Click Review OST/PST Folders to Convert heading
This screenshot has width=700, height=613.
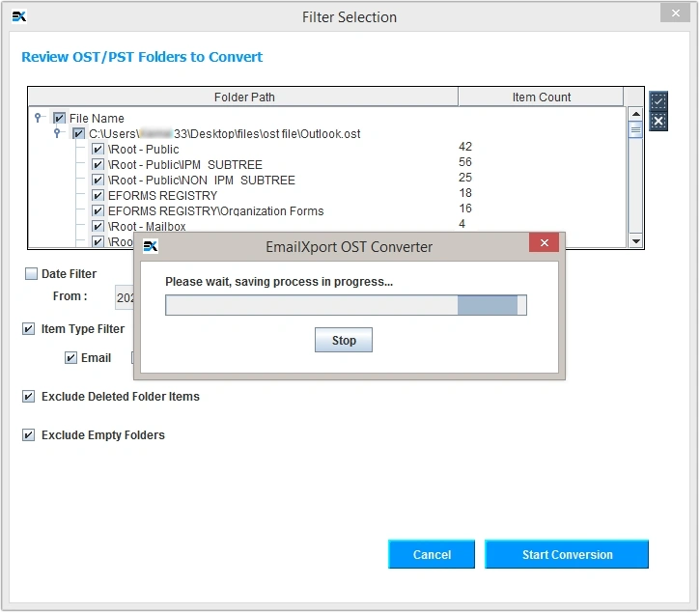coord(142,57)
